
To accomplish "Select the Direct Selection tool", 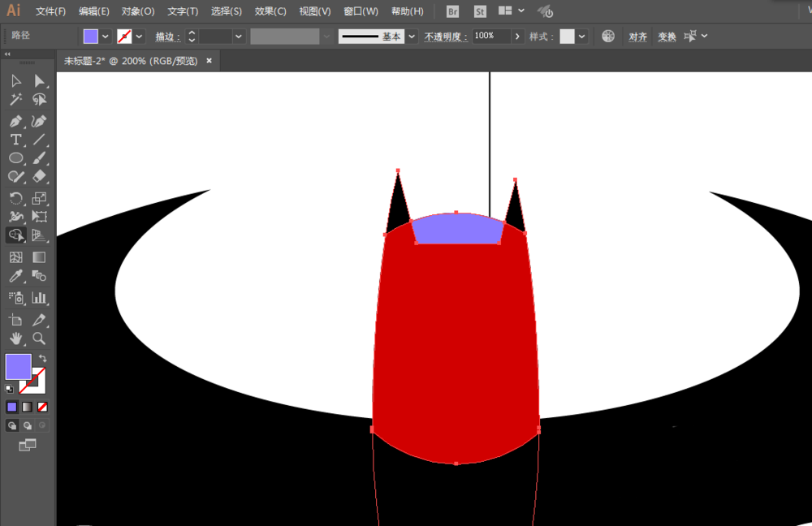I will click(x=39, y=80).
